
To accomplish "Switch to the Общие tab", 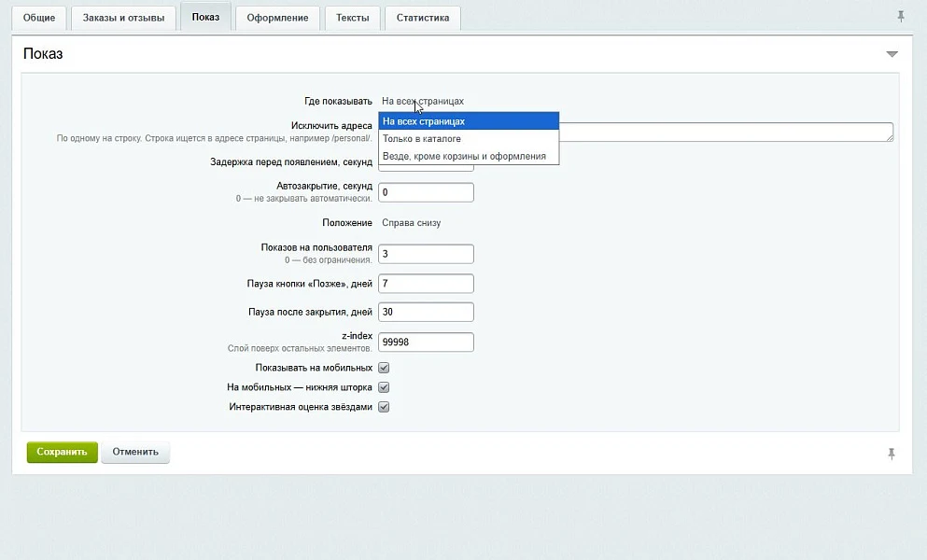I will (39, 18).
